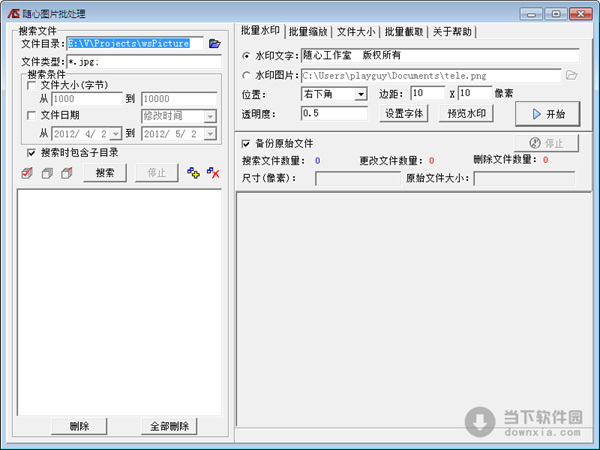Click the 开始 button
Screen dimensions: 600x450
tap(547, 113)
